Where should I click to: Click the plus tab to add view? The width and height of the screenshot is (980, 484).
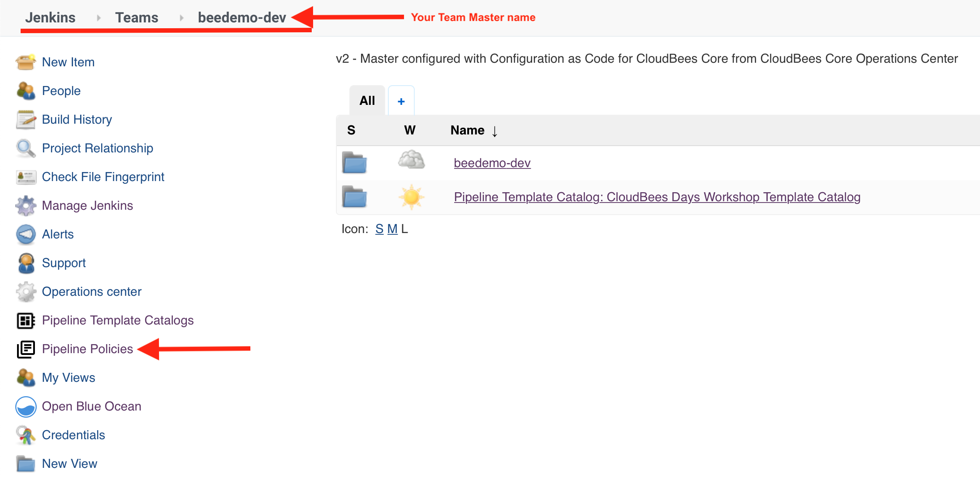coord(401,101)
